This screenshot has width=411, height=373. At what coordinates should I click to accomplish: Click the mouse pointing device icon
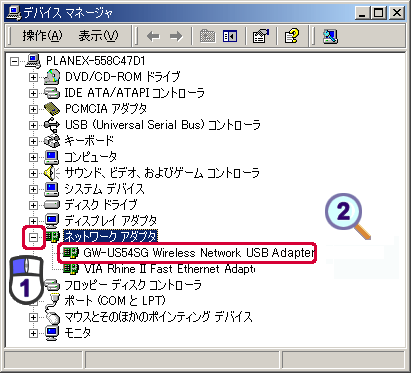pyautogui.click(x=52, y=317)
